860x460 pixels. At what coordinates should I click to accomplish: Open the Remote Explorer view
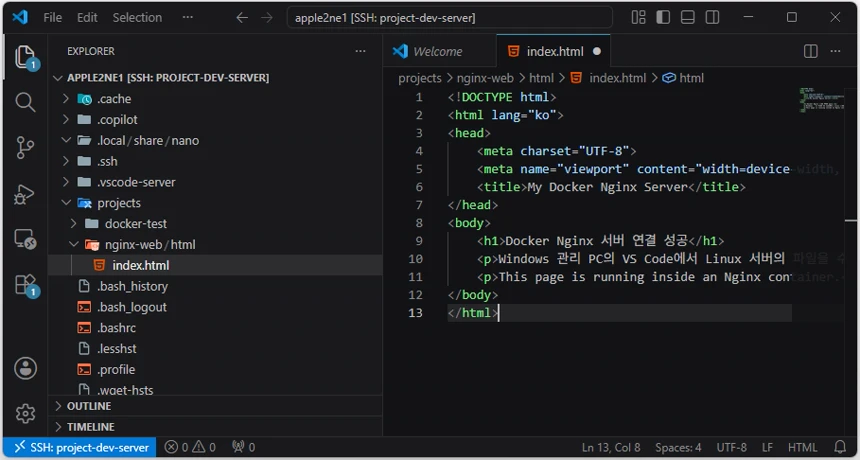(25, 240)
